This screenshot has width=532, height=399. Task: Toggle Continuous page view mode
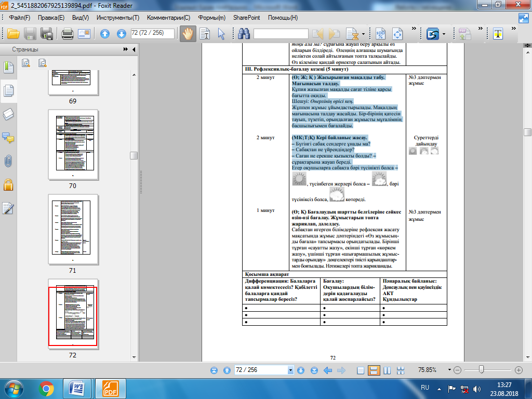(x=374, y=370)
